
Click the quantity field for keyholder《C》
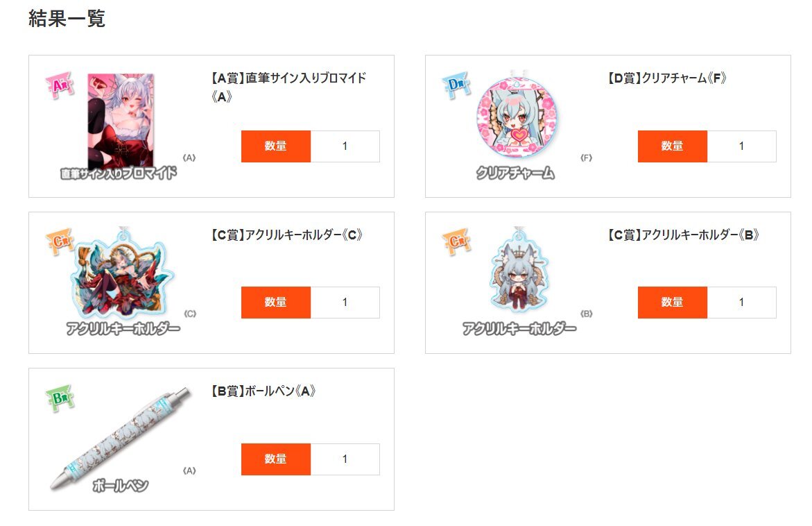pos(345,303)
